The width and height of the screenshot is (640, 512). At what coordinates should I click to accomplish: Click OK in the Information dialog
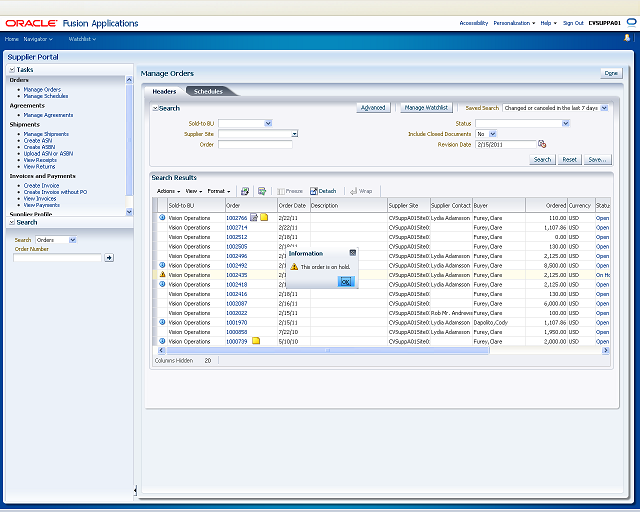[346, 281]
